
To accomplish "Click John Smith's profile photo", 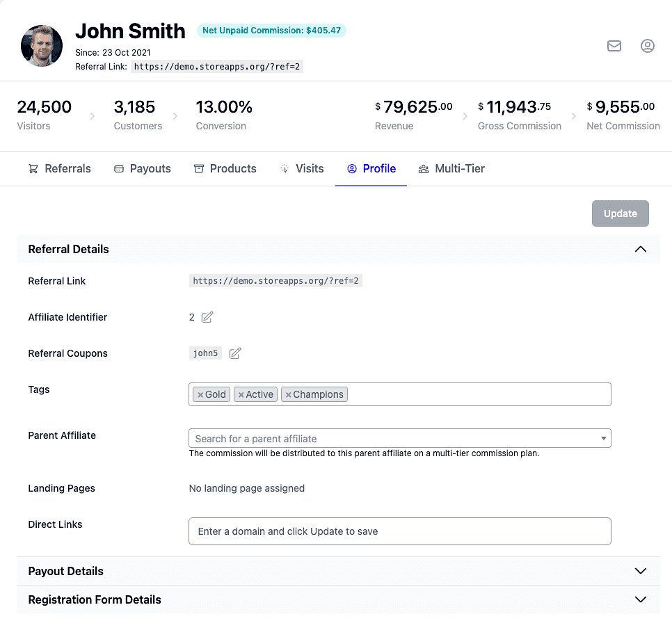I will (42, 46).
